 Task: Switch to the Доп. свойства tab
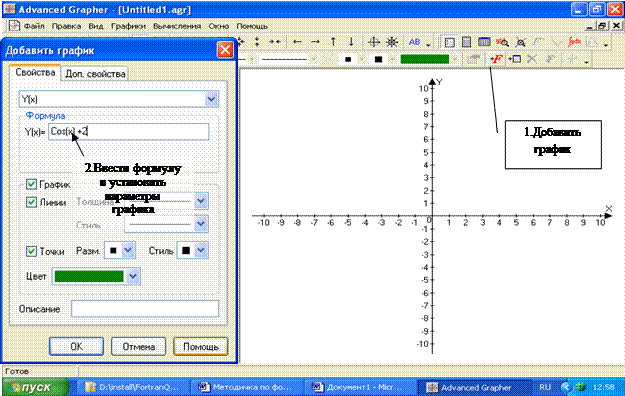point(95,74)
